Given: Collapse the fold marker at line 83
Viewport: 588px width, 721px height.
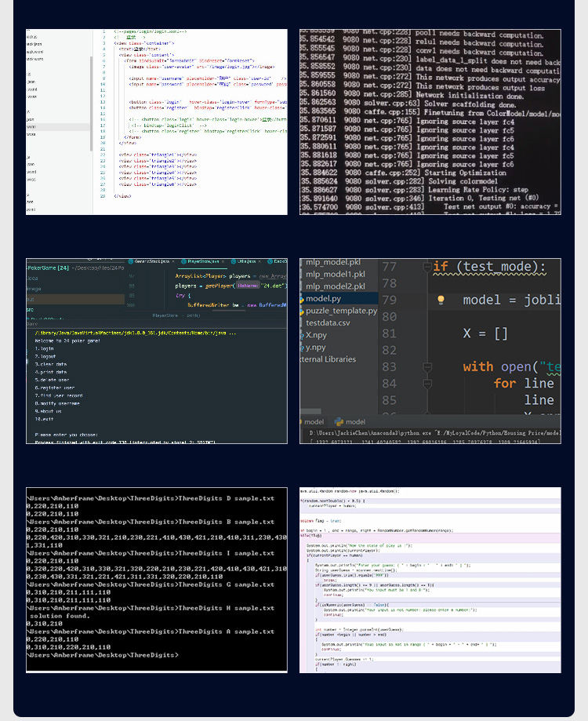Looking at the screenshot, I should 427,366.
